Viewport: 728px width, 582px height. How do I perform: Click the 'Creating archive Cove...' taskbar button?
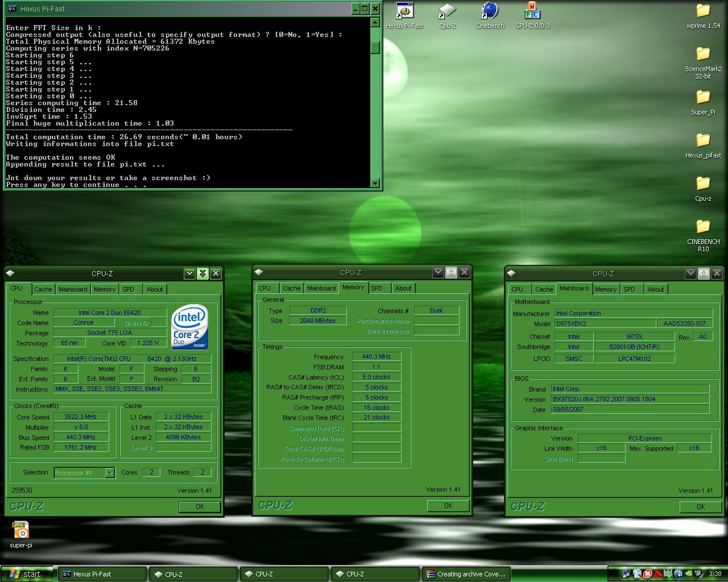point(466,574)
